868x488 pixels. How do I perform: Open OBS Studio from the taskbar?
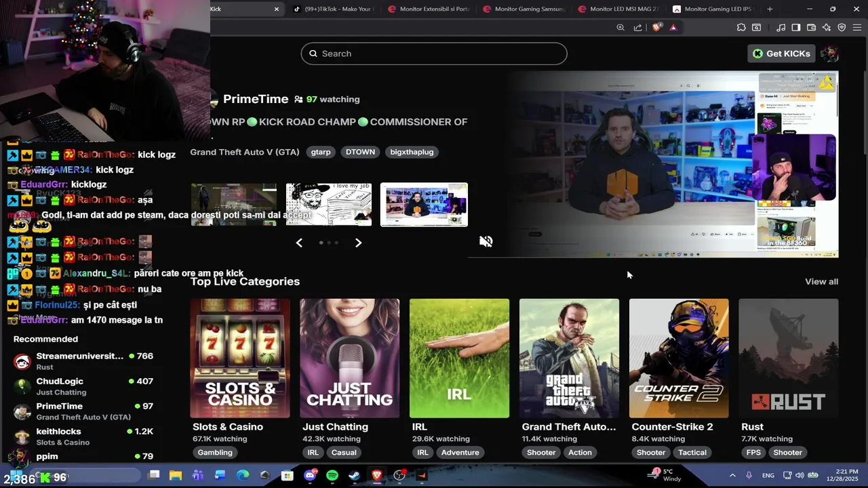(x=399, y=475)
